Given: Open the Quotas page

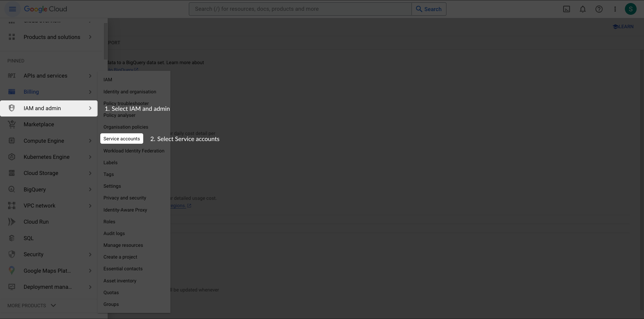Looking at the screenshot, I should [x=111, y=292].
